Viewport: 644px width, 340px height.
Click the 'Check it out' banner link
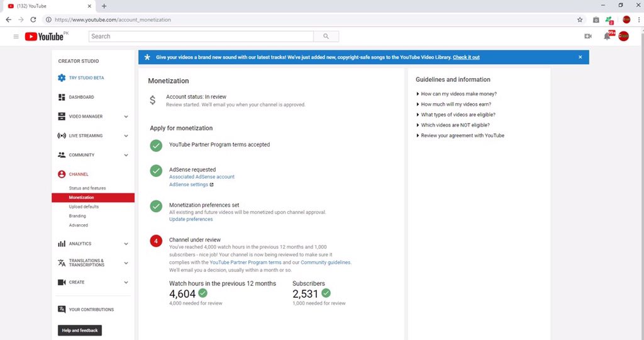466,57
